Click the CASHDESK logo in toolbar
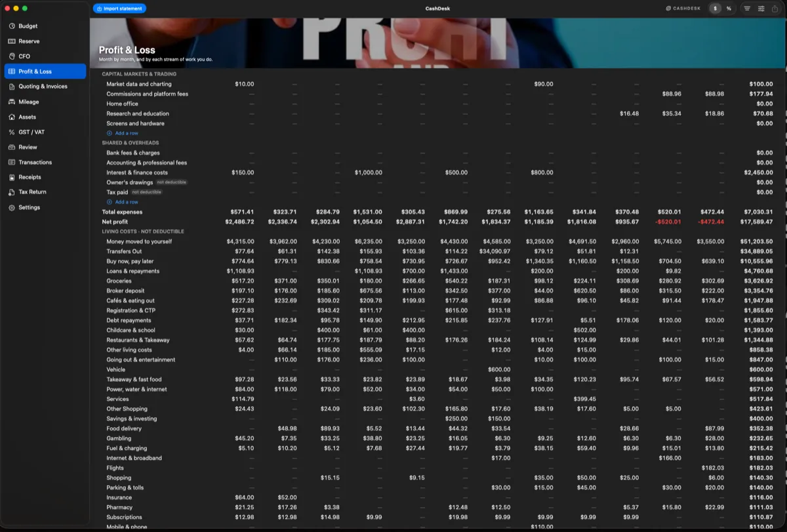The height and width of the screenshot is (532, 787). click(x=684, y=9)
